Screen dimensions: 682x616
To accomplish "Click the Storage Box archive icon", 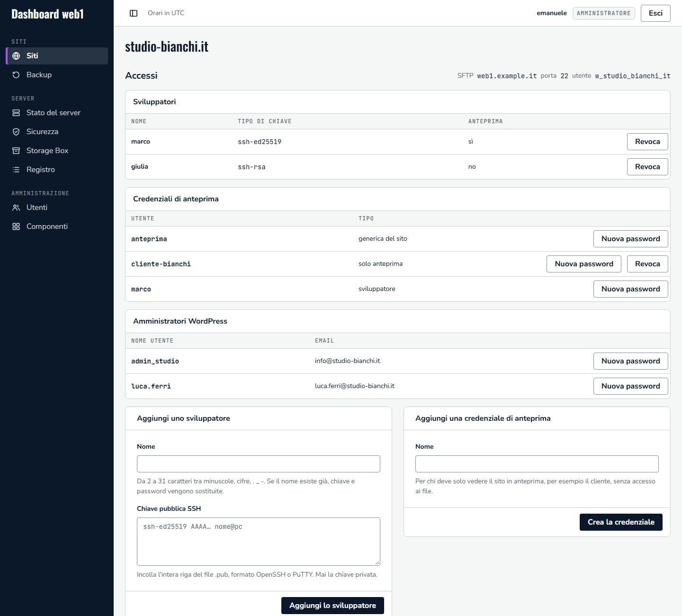I will pos(16,151).
